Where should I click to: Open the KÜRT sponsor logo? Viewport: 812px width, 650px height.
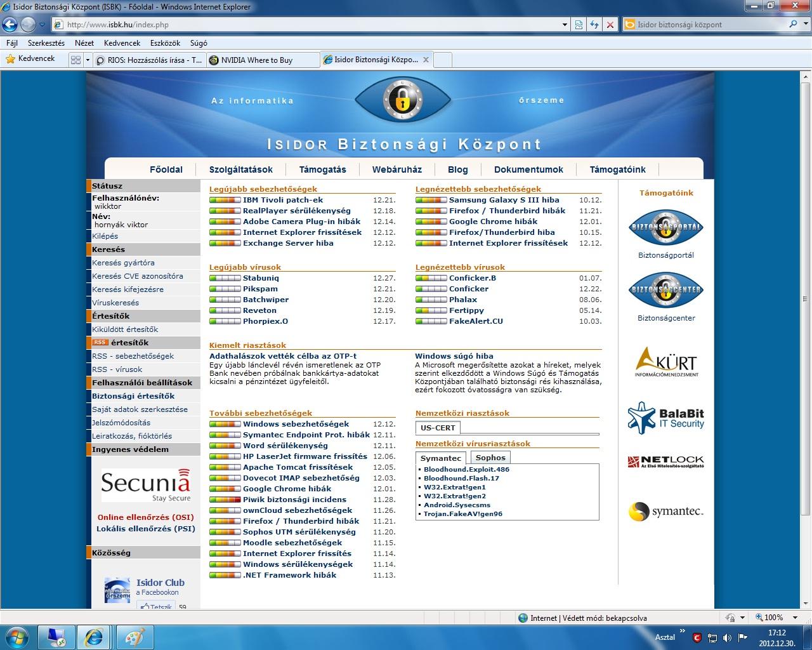(666, 362)
